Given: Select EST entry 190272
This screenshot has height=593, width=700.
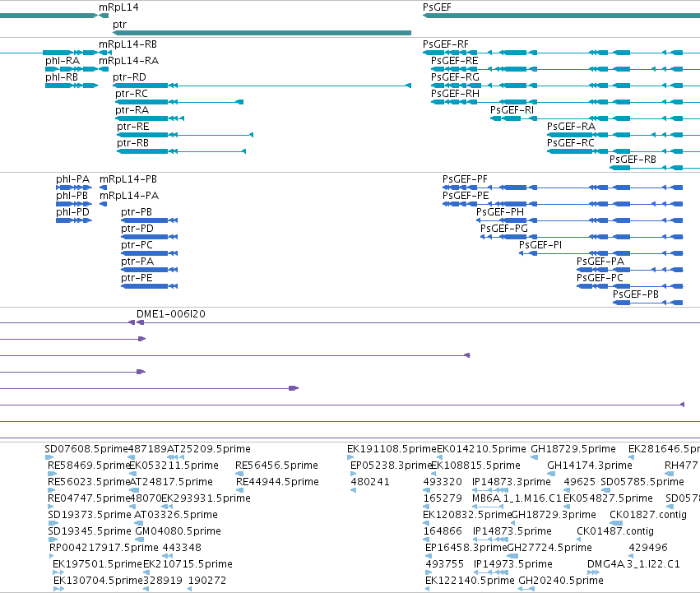Looking at the screenshot, I should 190,589.
